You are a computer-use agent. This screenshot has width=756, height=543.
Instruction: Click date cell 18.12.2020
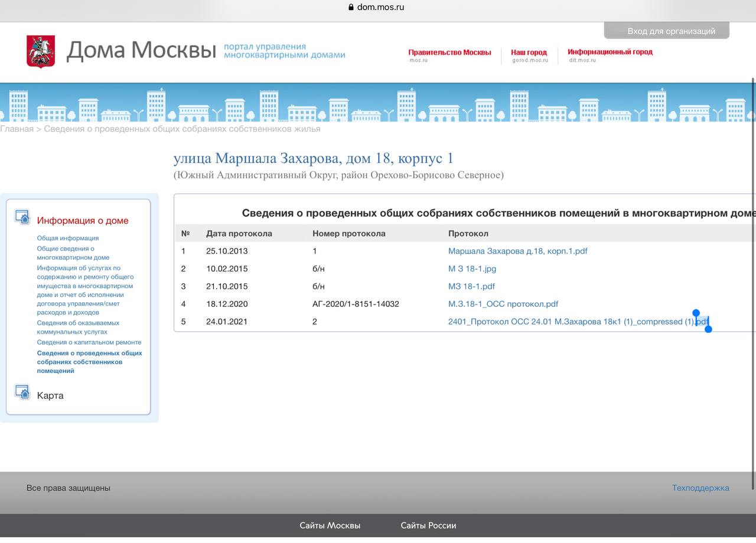227,304
